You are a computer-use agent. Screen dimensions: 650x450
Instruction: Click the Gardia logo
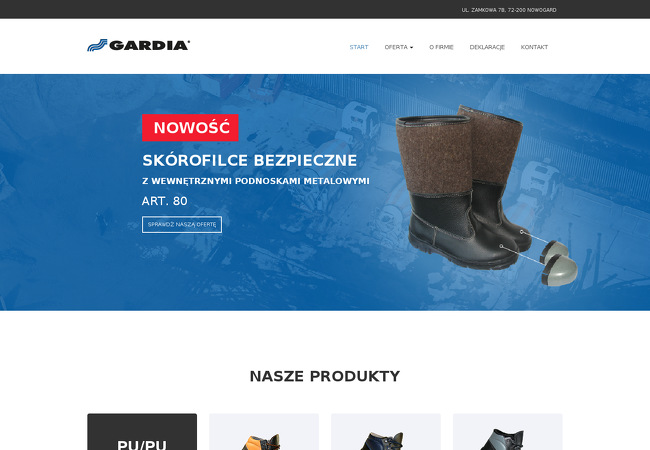[138, 45]
